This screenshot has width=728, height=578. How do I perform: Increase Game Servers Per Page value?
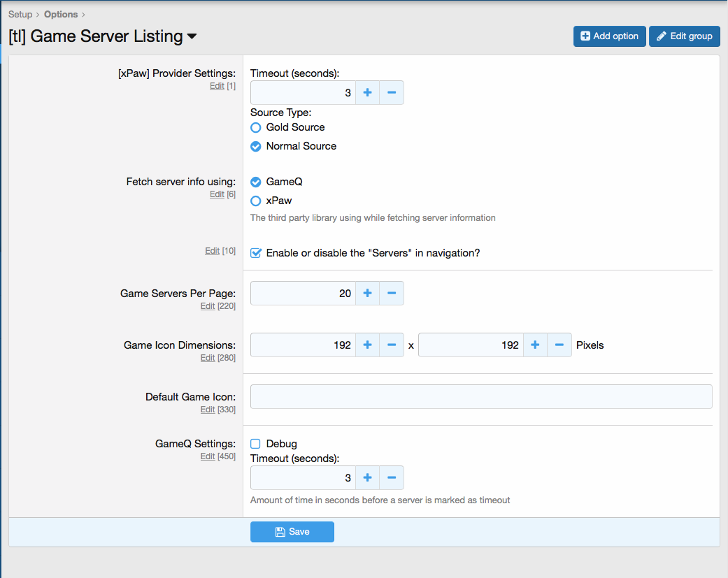(367, 294)
